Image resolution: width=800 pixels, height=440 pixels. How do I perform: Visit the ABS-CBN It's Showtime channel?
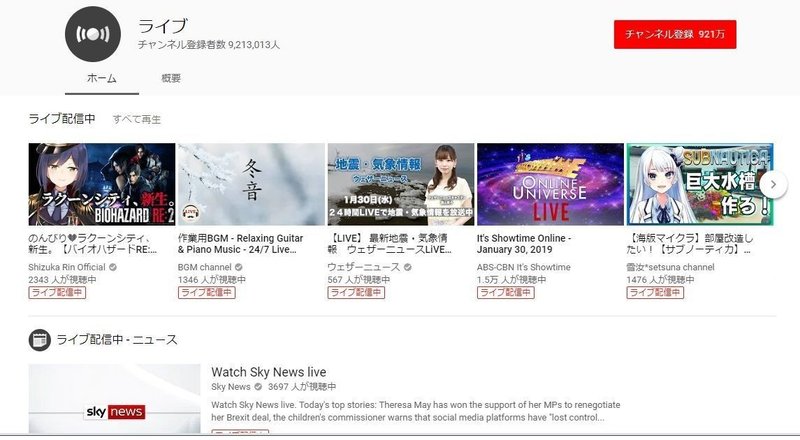524,267
